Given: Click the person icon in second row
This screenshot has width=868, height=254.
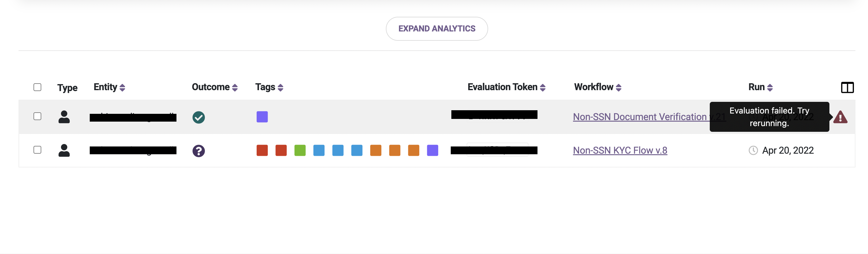Looking at the screenshot, I should [x=64, y=150].
